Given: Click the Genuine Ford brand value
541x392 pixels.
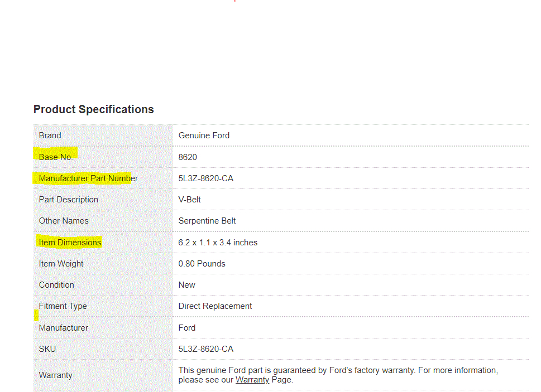Looking at the screenshot, I should [204, 135].
